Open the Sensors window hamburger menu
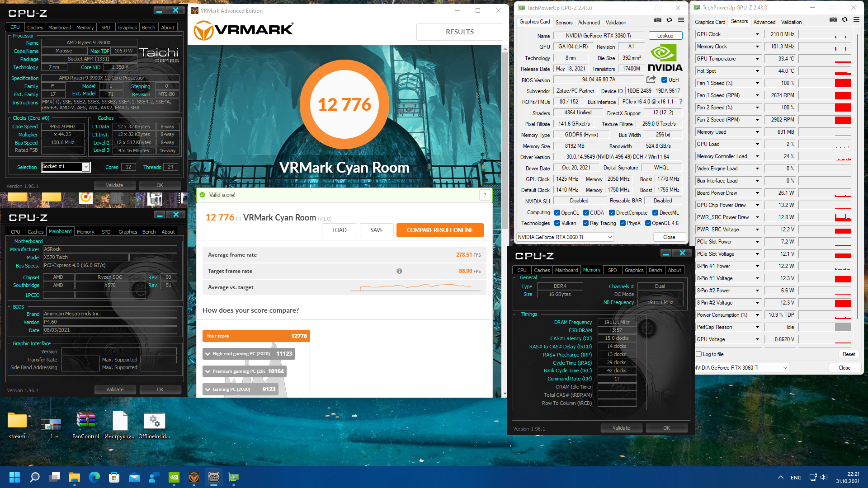The width and height of the screenshot is (868, 488). pyautogui.click(x=857, y=20)
